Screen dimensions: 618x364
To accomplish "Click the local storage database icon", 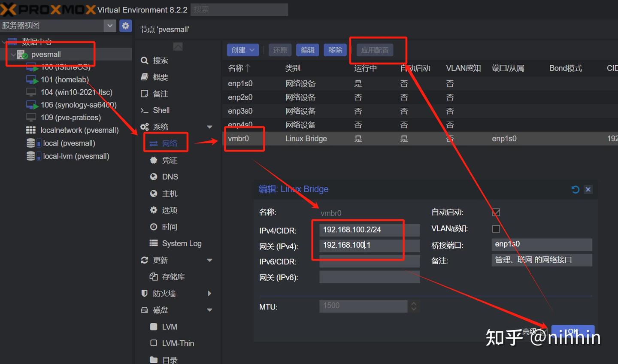I will (32, 143).
